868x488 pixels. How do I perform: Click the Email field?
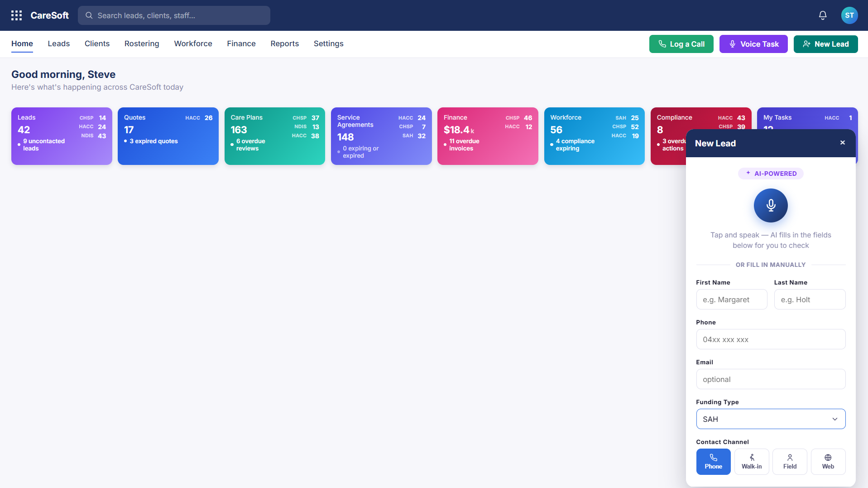[x=771, y=379]
